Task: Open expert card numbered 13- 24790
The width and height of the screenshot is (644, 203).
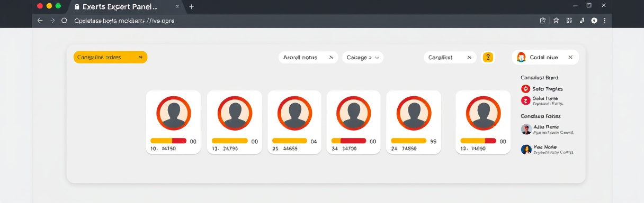Action: coord(234,122)
